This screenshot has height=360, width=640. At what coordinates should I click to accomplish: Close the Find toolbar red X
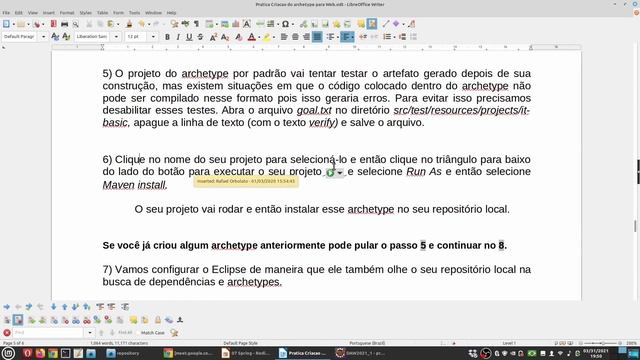click(x=7, y=333)
